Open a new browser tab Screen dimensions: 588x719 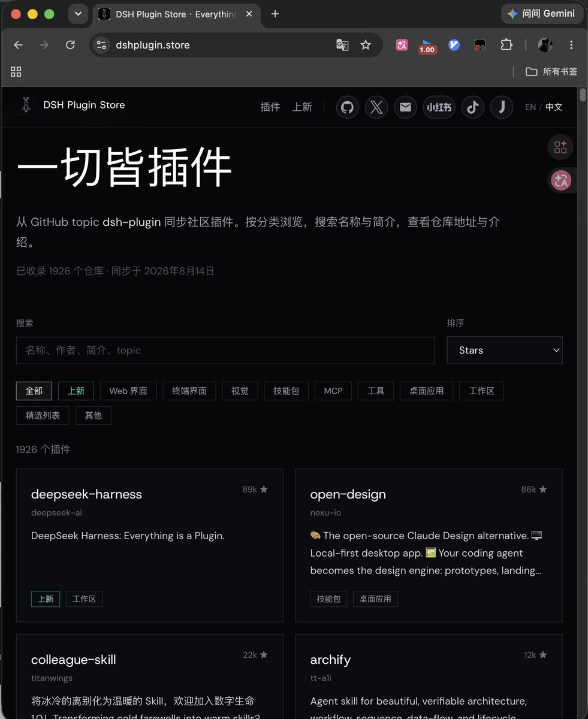275,14
